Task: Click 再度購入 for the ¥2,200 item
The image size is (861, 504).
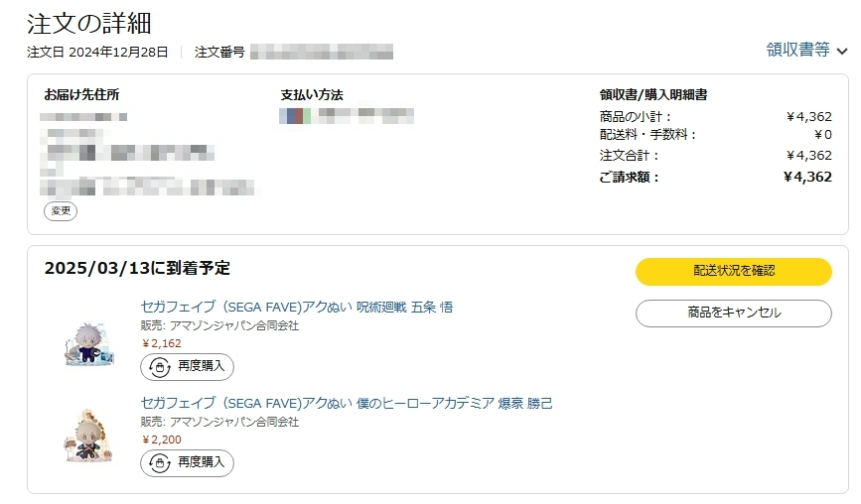Action: (x=188, y=463)
